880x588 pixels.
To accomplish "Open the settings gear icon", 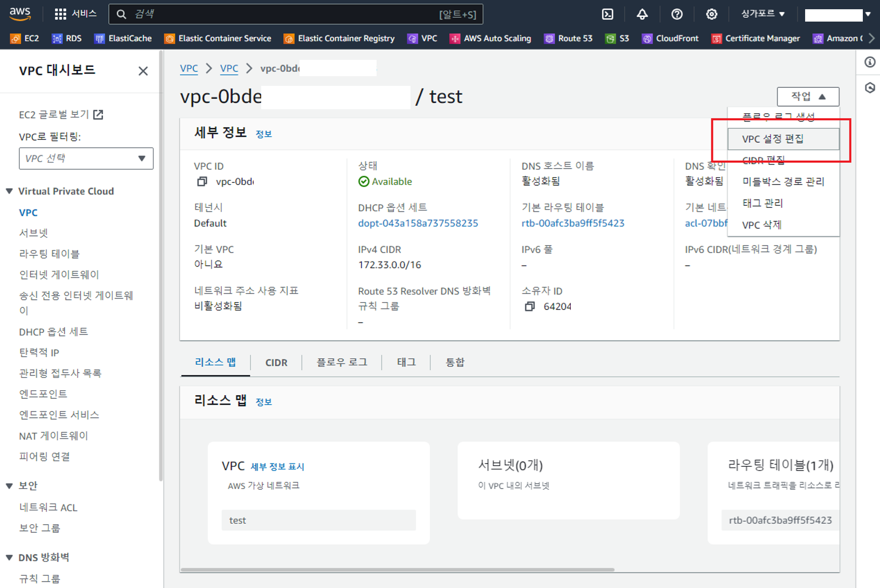I will pyautogui.click(x=711, y=14).
